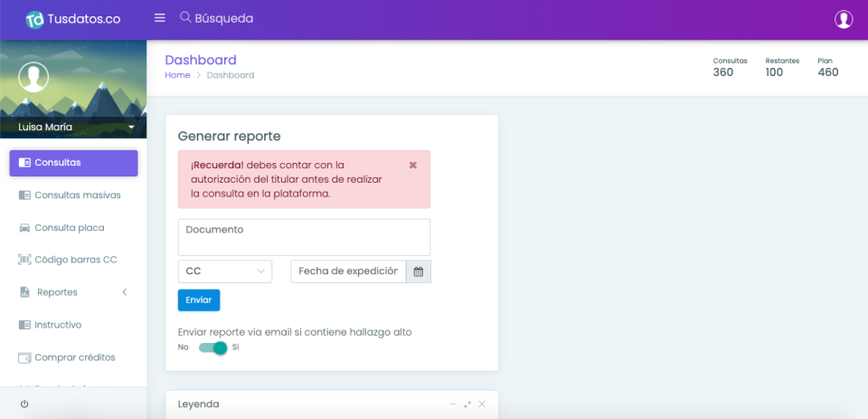The image size is (868, 419).
Task: Open the calendar date picker
Action: [419, 271]
